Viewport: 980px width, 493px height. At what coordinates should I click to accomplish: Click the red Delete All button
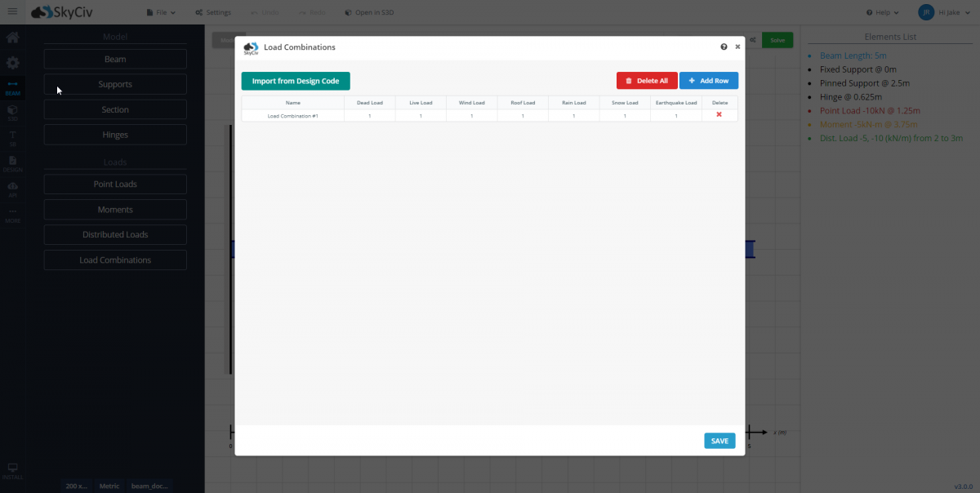pos(646,81)
